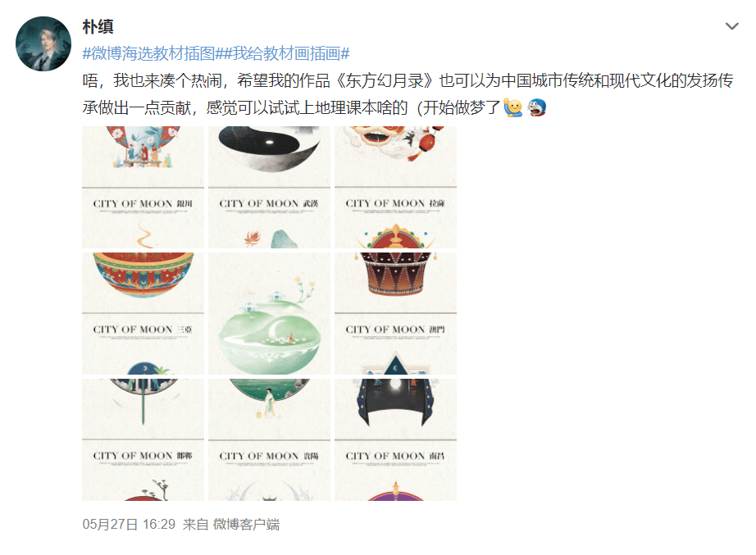Click the blue Doraemon emoji in post
This screenshot has width=756, height=555.
[536, 107]
